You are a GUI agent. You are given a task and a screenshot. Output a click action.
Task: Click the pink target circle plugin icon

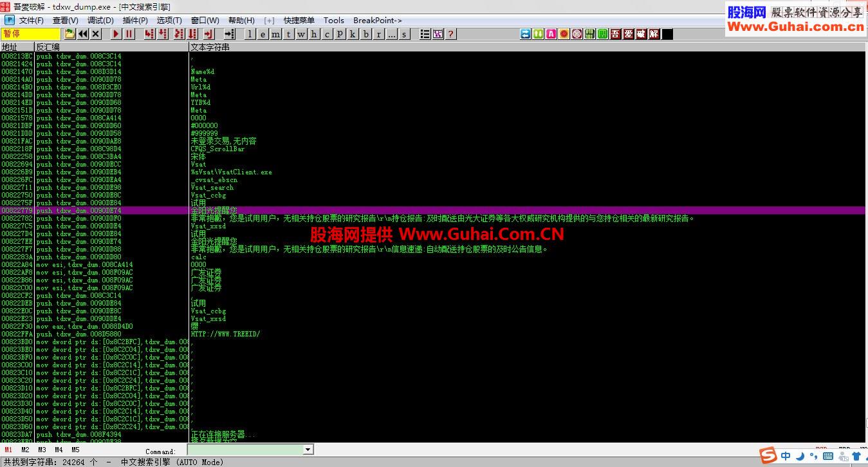click(577, 34)
